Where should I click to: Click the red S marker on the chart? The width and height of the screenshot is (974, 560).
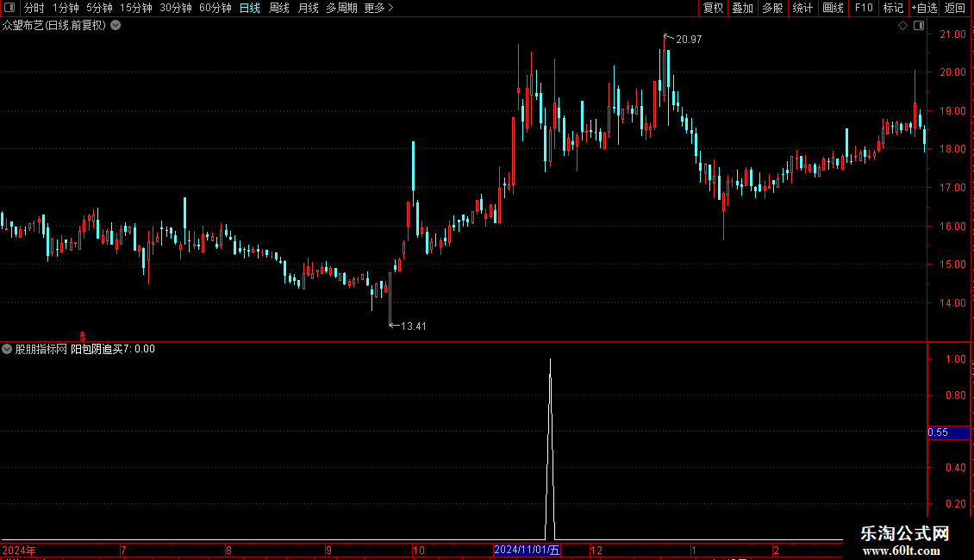click(x=82, y=336)
